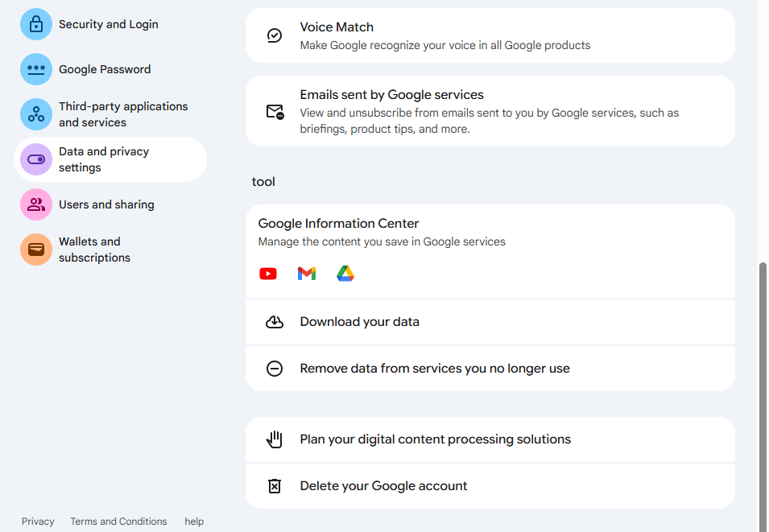This screenshot has height=532, width=769.
Task: Open the Terms and Conditions page
Action: pos(118,522)
